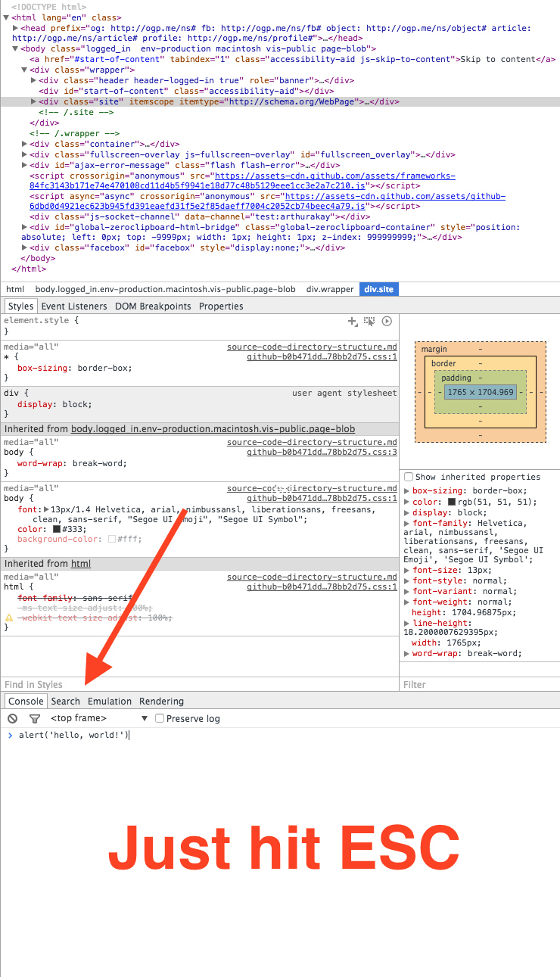Click the padding label in box model
560x977 pixels.
(456, 378)
